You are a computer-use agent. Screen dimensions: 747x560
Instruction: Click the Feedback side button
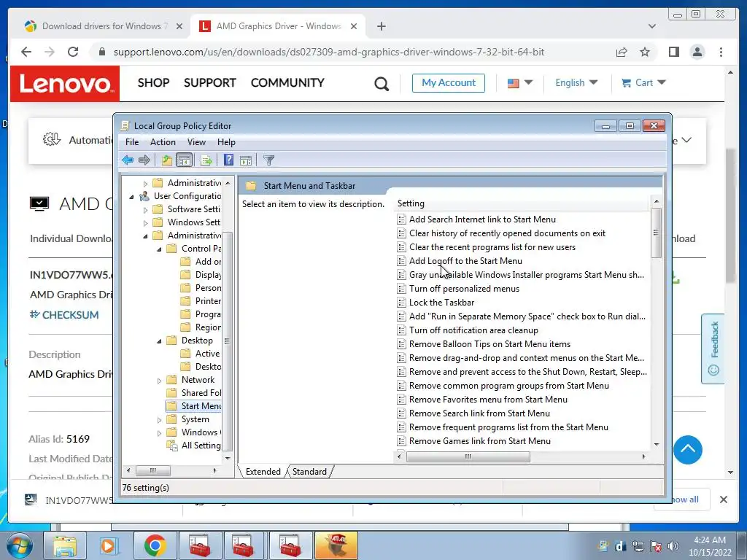click(x=713, y=348)
